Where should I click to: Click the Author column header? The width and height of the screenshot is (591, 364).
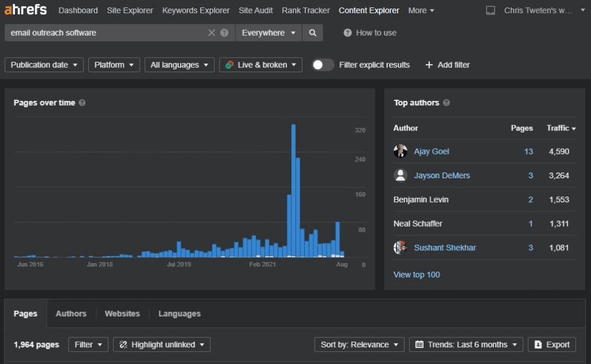[x=406, y=128]
